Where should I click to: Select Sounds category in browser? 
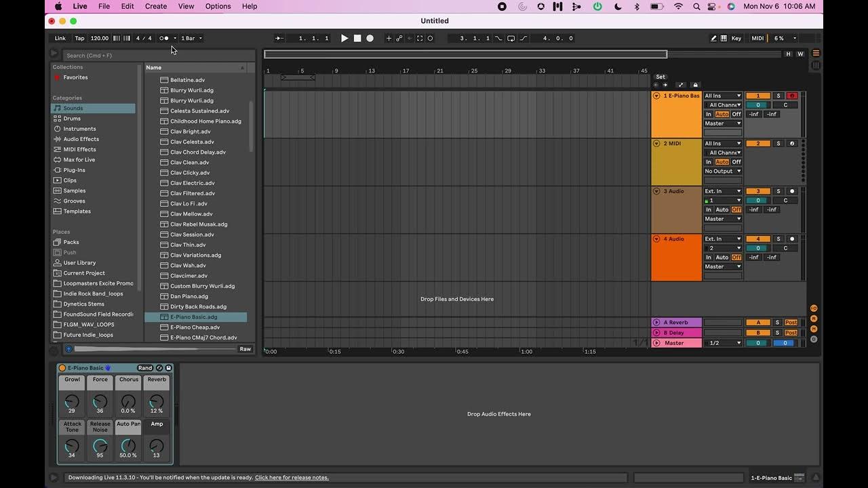[x=94, y=108]
